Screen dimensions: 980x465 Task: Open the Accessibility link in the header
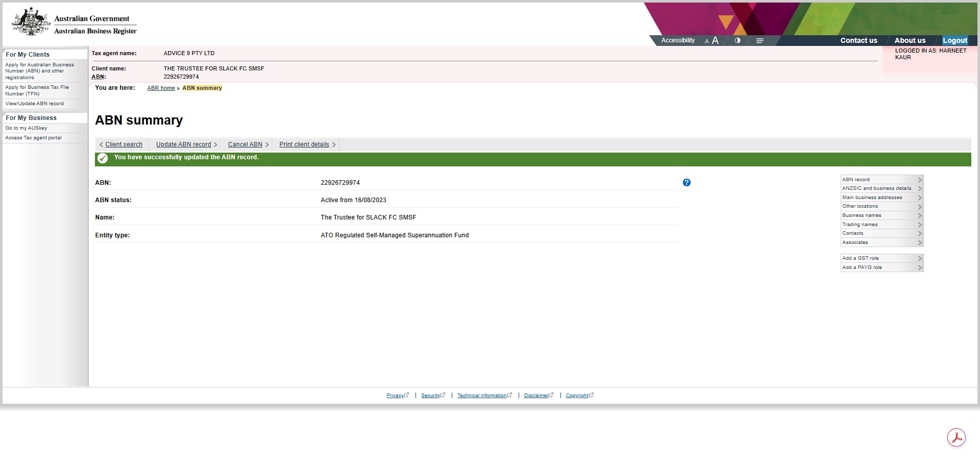(678, 40)
